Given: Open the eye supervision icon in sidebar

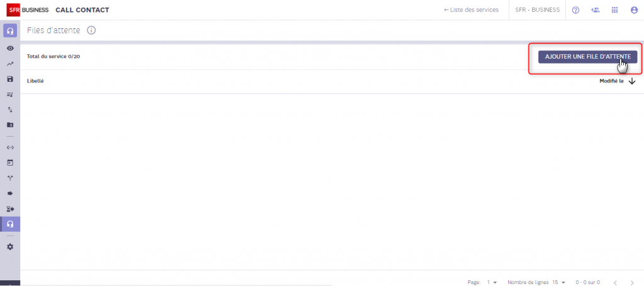Looking at the screenshot, I should [x=10, y=49].
